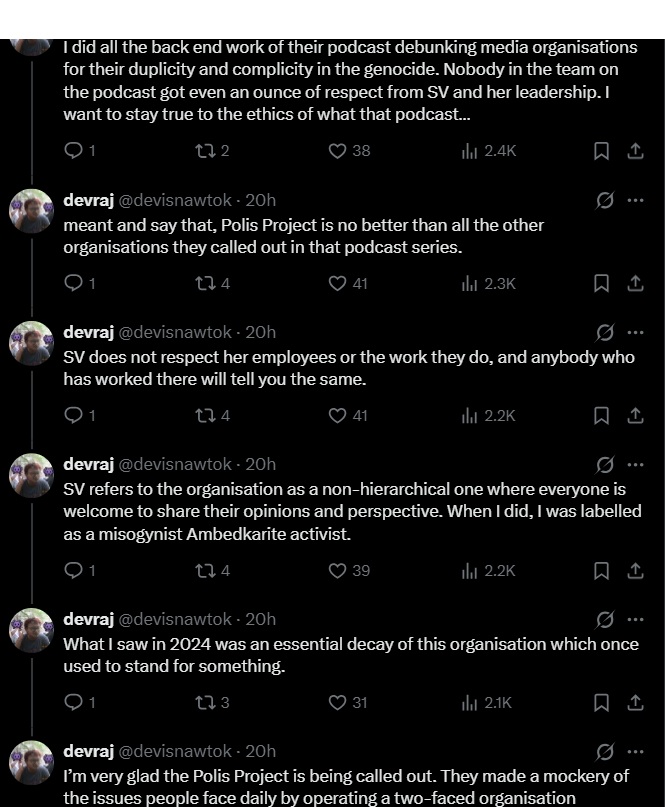Repost the tweet that has 3 reposts
665x807 pixels.
pyautogui.click(x=212, y=703)
